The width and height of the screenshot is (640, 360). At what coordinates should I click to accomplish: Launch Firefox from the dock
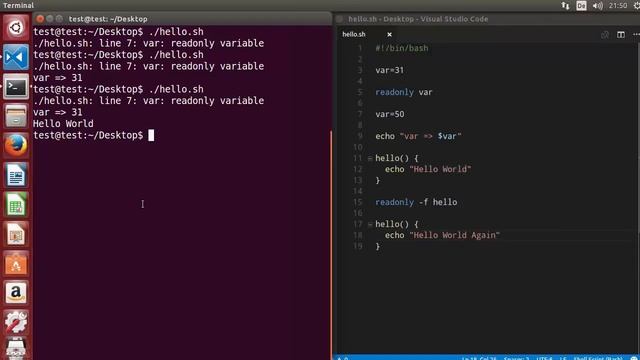point(16,145)
